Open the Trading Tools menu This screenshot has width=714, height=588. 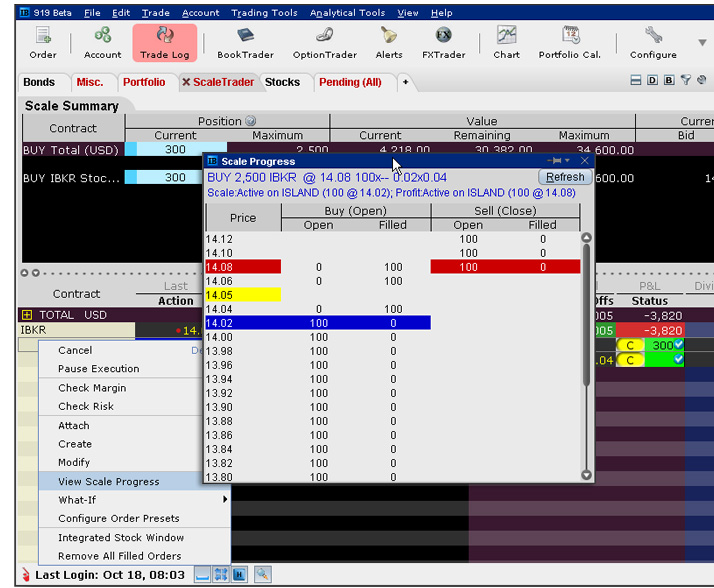(264, 13)
